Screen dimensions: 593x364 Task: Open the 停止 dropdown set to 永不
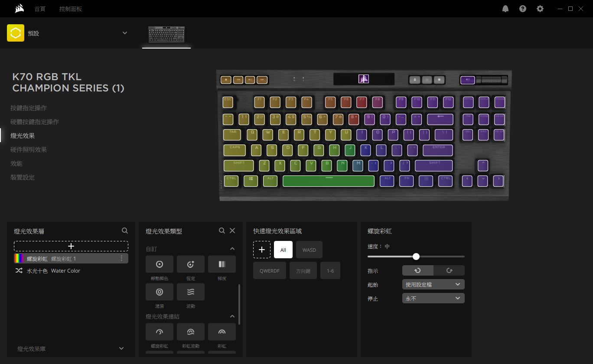[x=433, y=298]
